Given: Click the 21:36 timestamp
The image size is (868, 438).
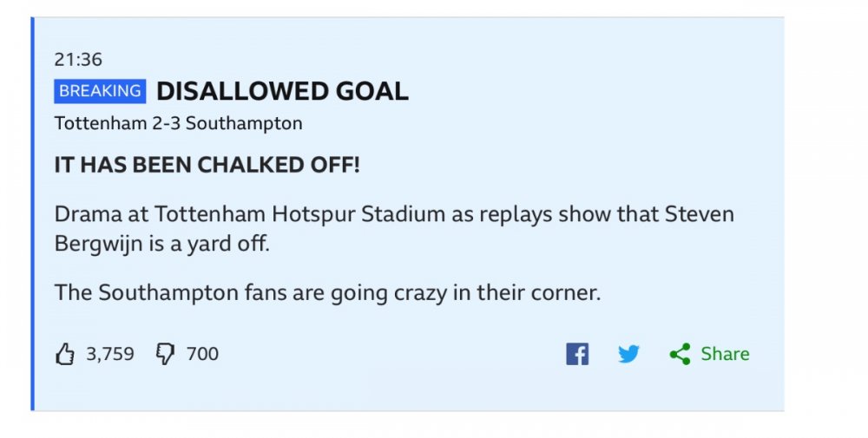Looking at the screenshot, I should coord(78,60).
